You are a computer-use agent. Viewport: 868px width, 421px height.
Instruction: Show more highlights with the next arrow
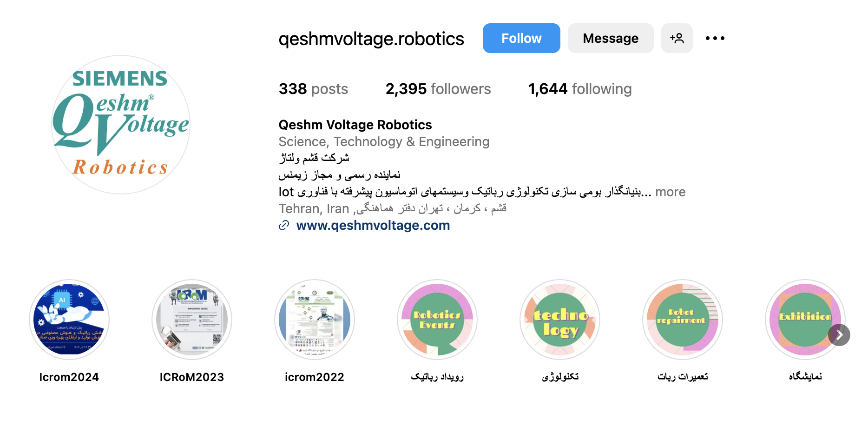[x=839, y=335]
